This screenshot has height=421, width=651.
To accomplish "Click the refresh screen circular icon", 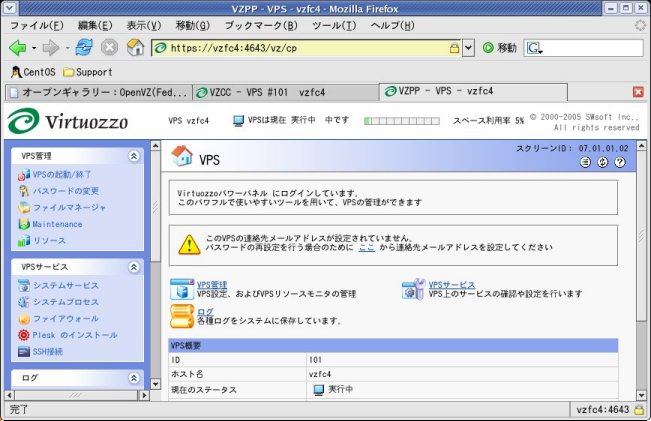I will (602, 162).
